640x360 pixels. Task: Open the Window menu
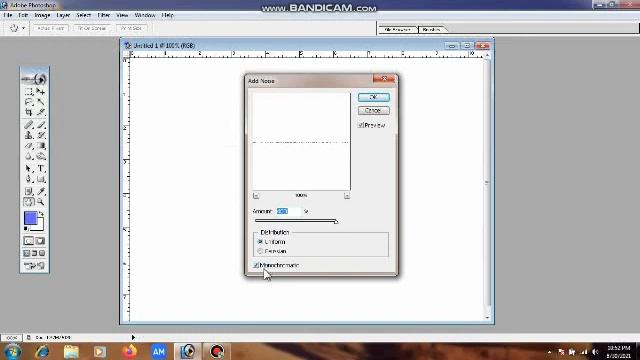point(144,15)
